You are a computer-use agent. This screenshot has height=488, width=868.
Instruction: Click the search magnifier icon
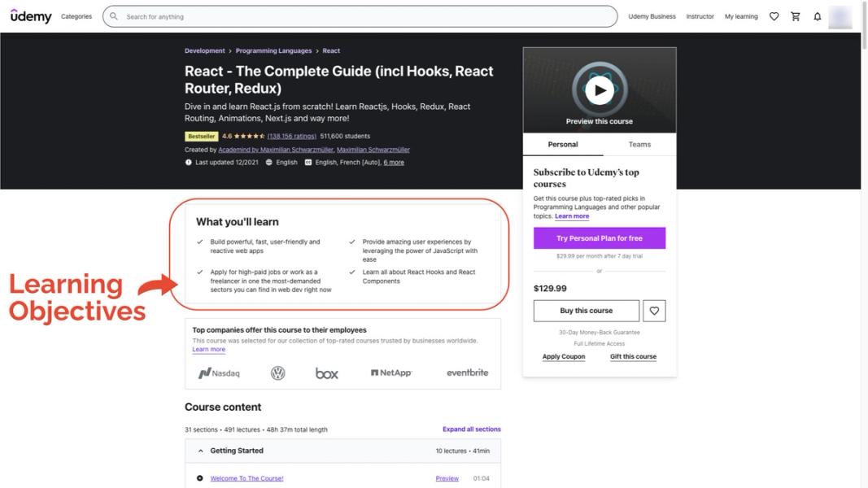112,15
